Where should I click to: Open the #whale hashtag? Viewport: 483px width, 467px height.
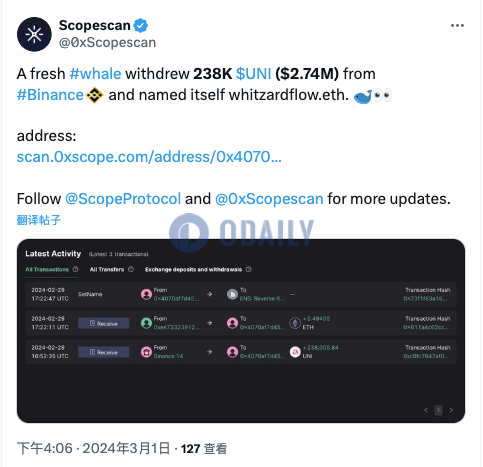click(95, 74)
